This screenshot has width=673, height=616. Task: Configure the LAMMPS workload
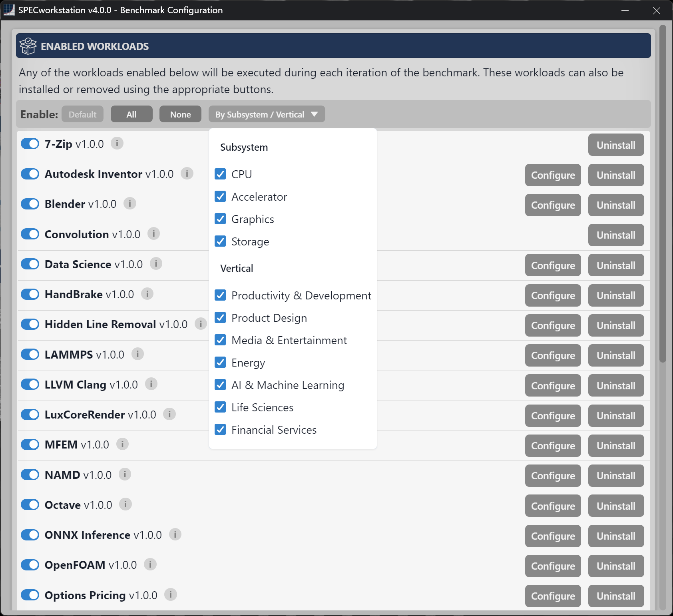tap(553, 355)
